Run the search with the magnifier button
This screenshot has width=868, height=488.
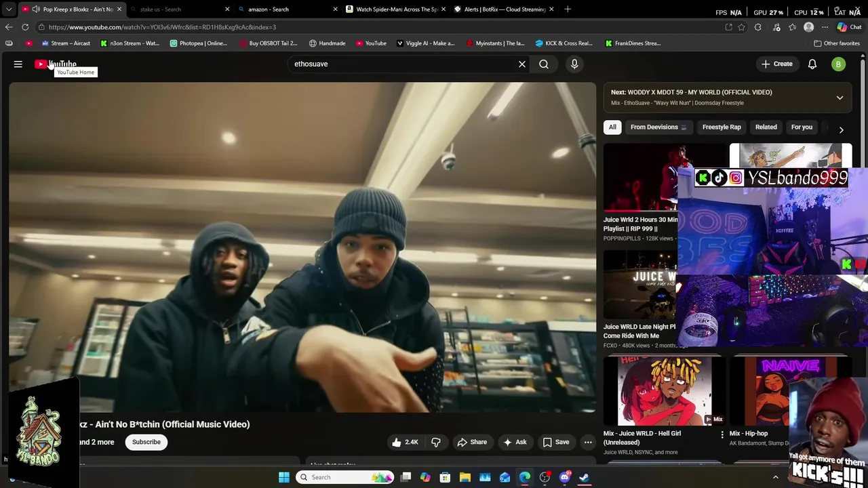(x=544, y=64)
